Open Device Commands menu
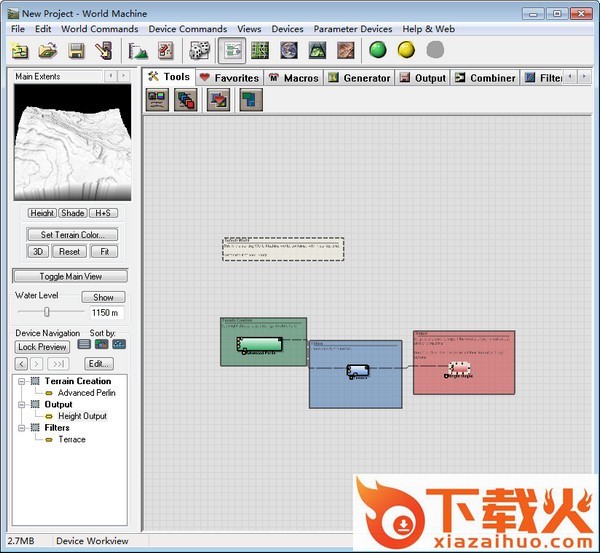 point(188,29)
